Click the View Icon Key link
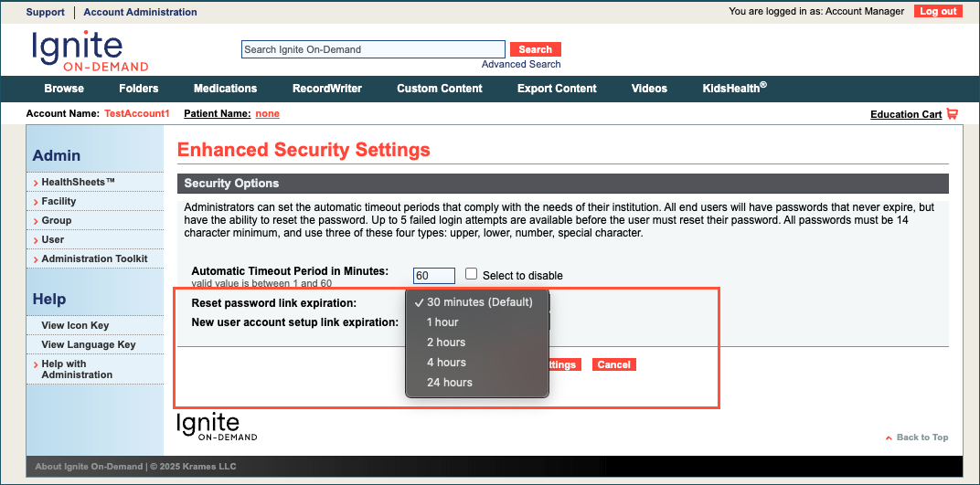This screenshot has width=980, height=485. click(x=75, y=325)
